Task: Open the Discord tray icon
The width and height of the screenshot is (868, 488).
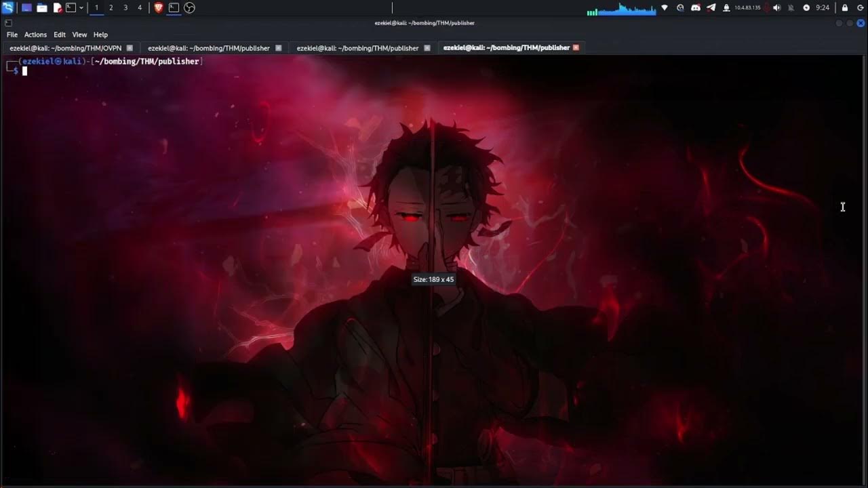Action: point(696,7)
